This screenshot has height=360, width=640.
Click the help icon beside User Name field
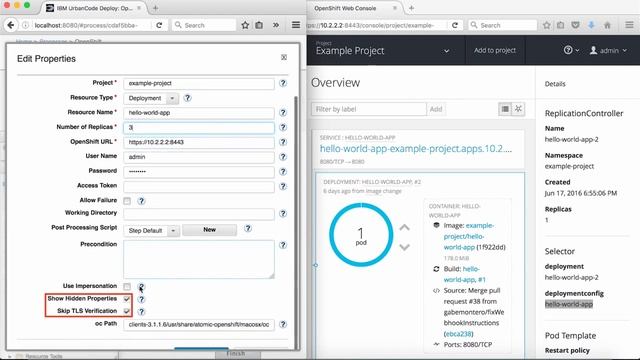(x=283, y=157)
